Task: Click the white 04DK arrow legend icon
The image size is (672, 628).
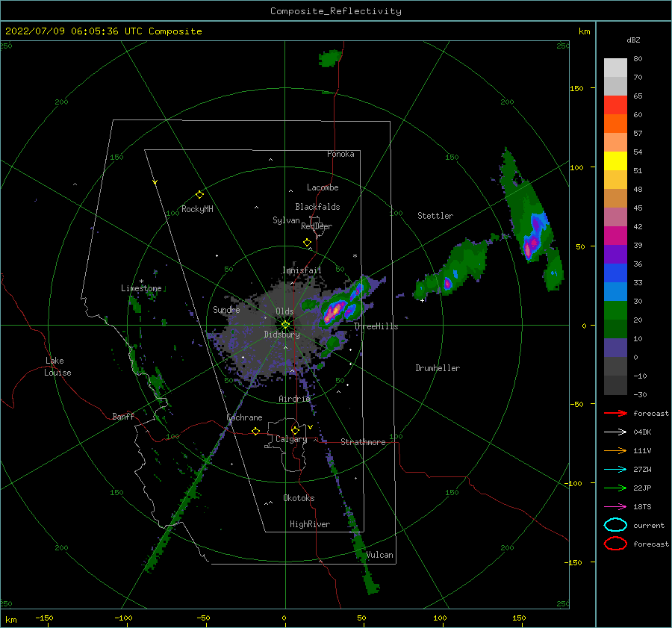Action: (615, 432)
